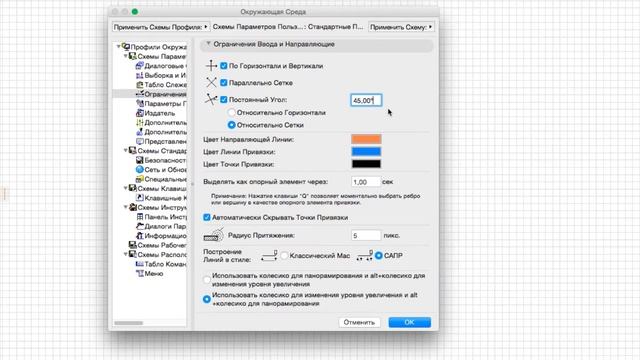640x360 pixels.
Task: Disable the Постоянный Угол checkbox
Action: (x=224, y=99)
